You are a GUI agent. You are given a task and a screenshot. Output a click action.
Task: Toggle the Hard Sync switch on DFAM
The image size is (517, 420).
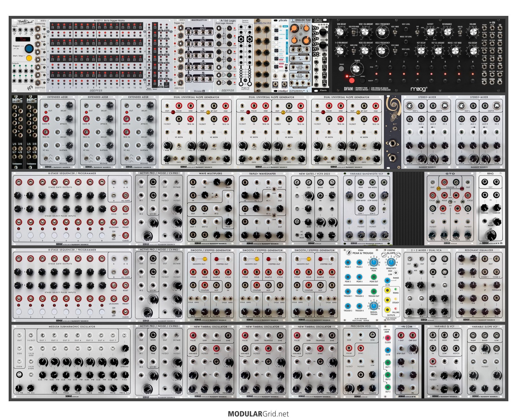[x=354, y=51]
